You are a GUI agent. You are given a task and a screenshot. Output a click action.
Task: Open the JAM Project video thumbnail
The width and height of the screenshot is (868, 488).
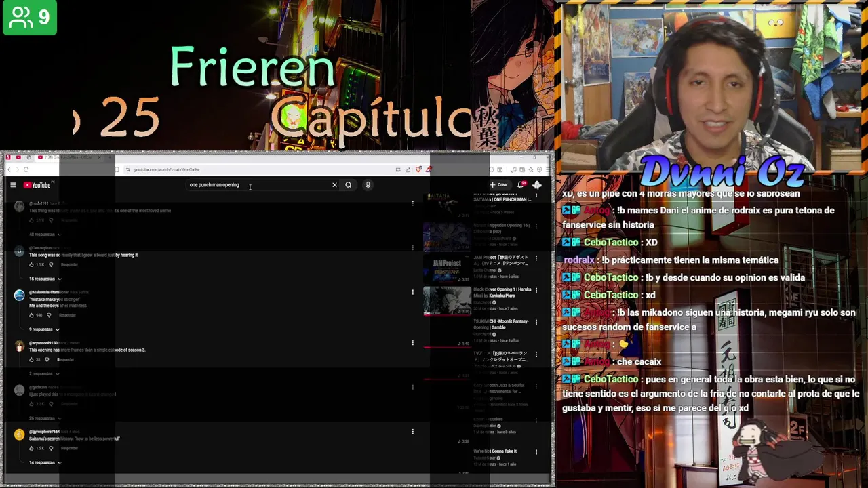(x=447, y=268)
